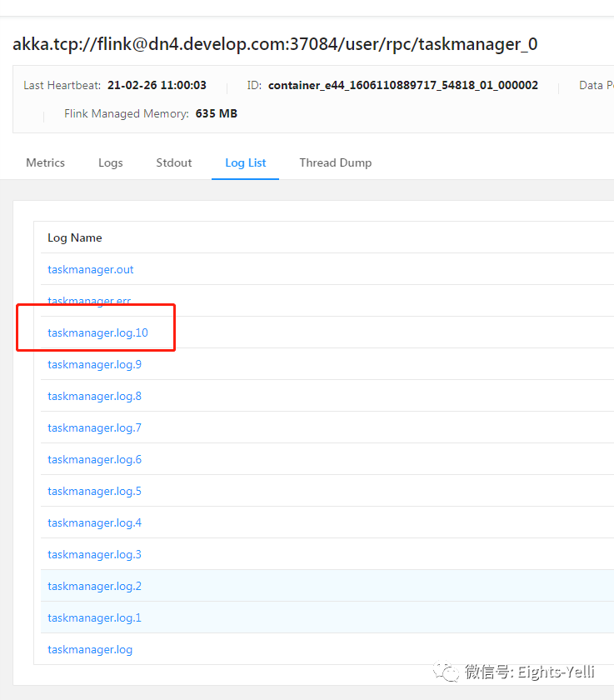Screen dimensions: 614x700
Task: Open taskmanager.log.9 file link
Action: pyautogui.click(x=95, y=365)
